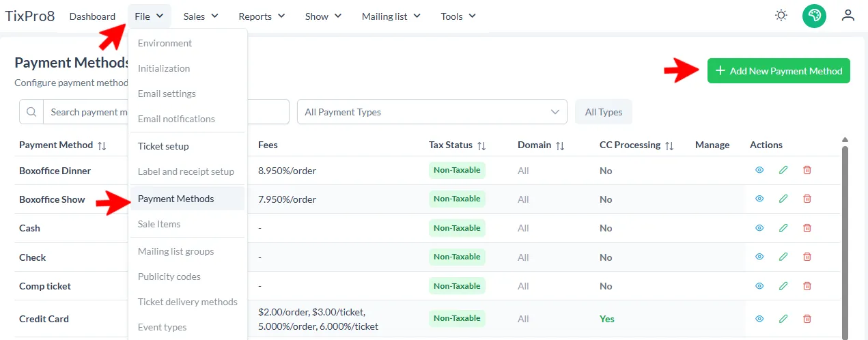The width and height of the screenshot is (868, 340).
Task: Select Label and receipt setup item
Action: tap(188, 171)
